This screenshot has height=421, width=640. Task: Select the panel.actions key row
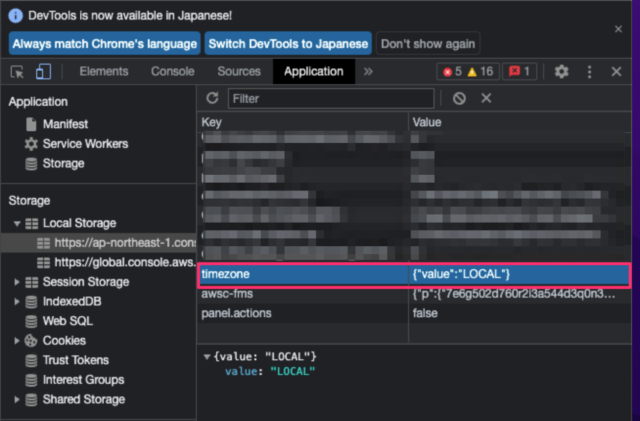click(303, 313)
